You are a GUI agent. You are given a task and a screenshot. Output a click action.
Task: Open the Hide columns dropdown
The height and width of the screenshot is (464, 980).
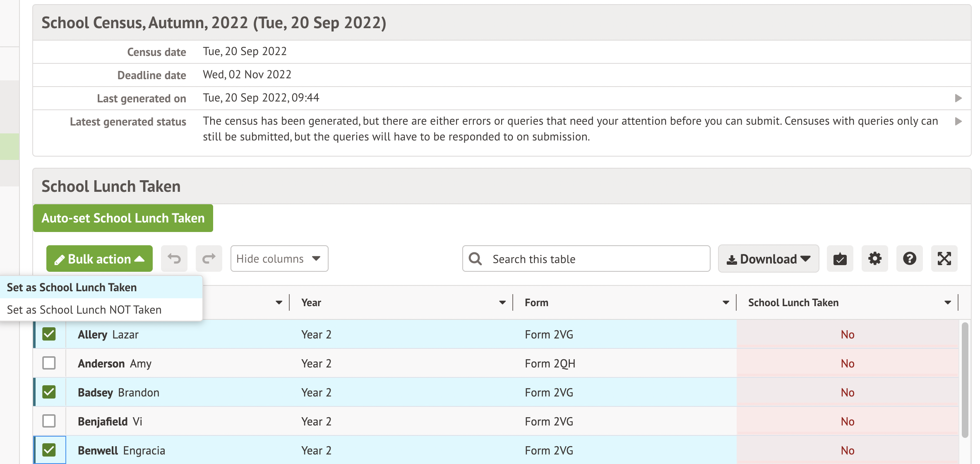[279, 259]
